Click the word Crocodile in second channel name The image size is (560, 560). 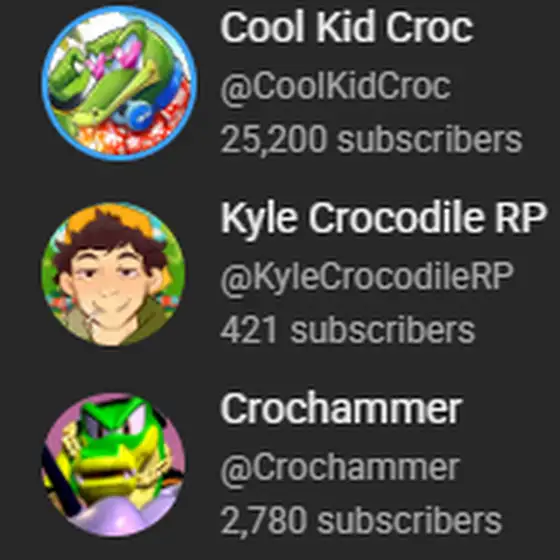[396, 217]
